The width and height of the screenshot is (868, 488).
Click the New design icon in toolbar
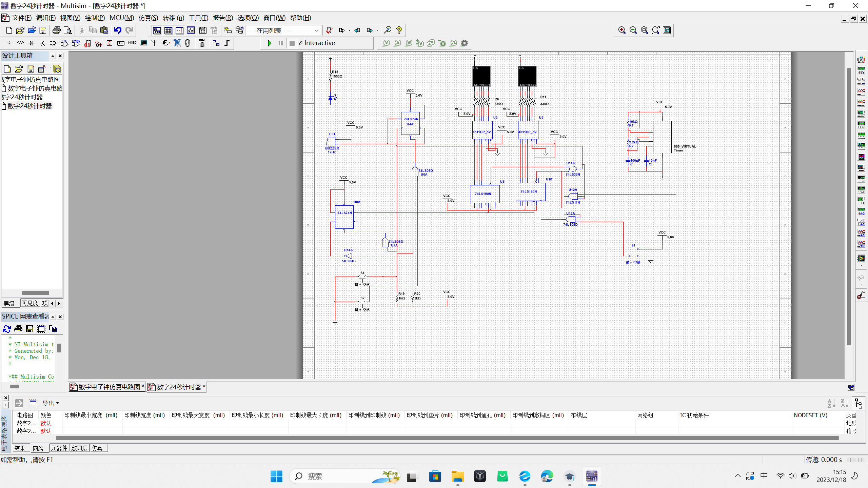pos(9,30)
